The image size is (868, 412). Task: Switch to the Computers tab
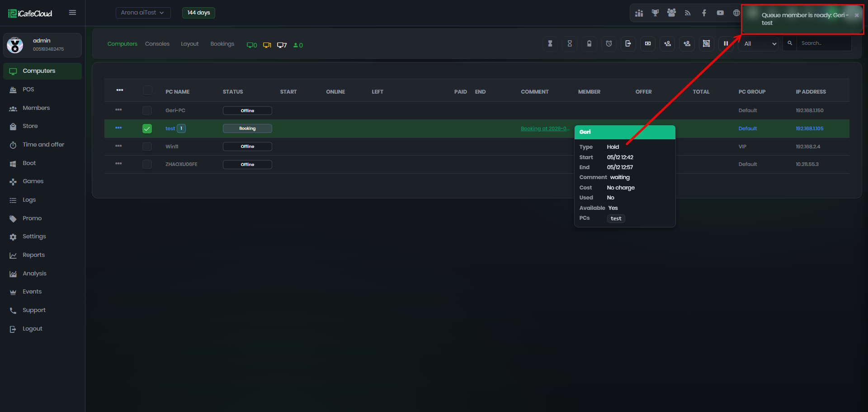[x=122, y=44]
